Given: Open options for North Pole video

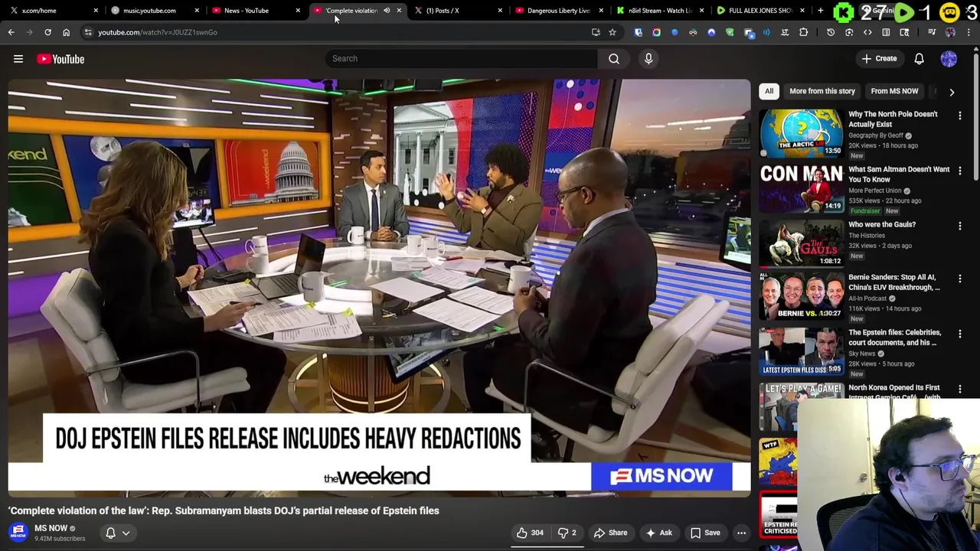Looking at the screenshot, I should (960, 116).
